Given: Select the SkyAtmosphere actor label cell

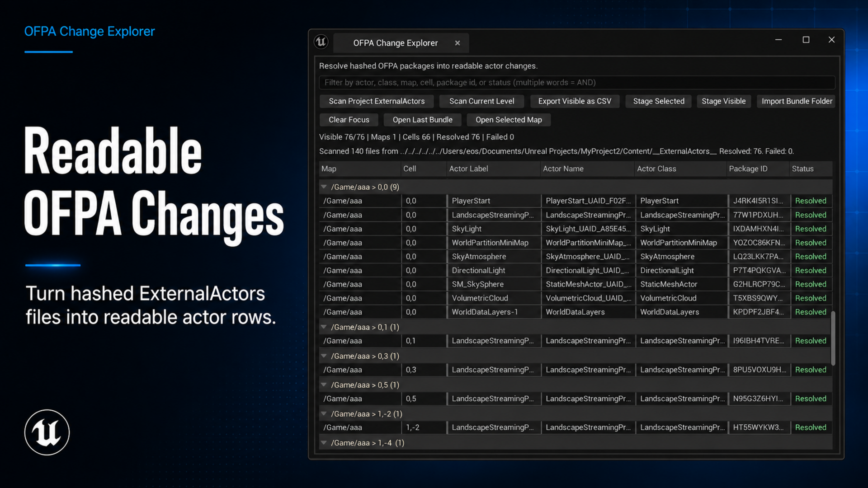Looking at the screenshot, I should click(494, 256).
